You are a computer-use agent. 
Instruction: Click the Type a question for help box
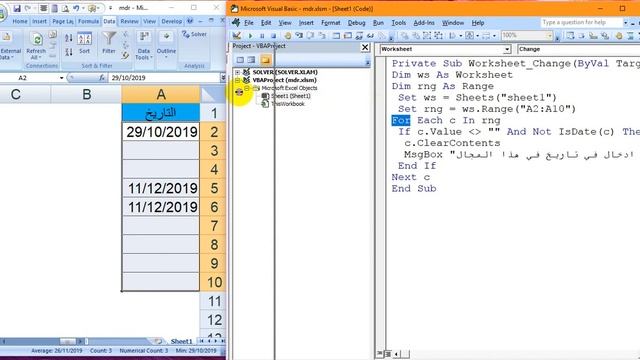[581, 22]
